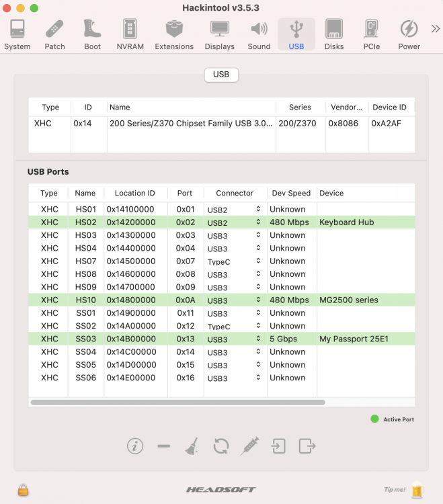
Task: Sort USB ports by Port header
Action: coord(185,193)
